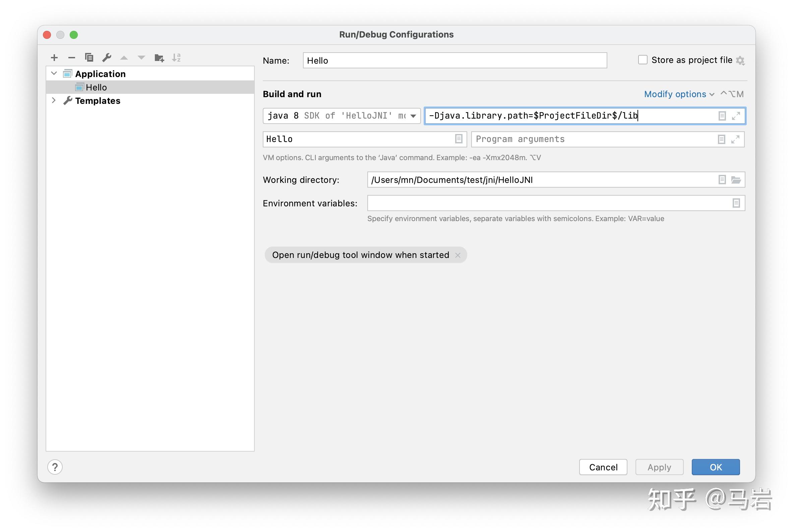This screenshot has height=532, width=793.
Task: Create a new configurations folder
Action: [159, 57]
